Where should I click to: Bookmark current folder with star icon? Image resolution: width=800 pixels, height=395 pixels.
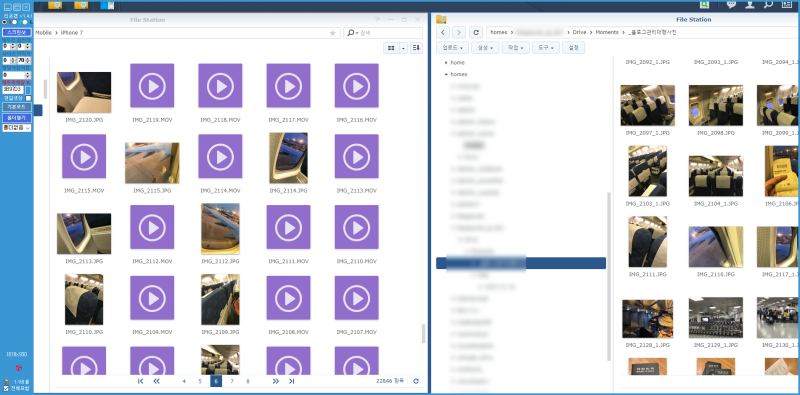pos(333,33)
